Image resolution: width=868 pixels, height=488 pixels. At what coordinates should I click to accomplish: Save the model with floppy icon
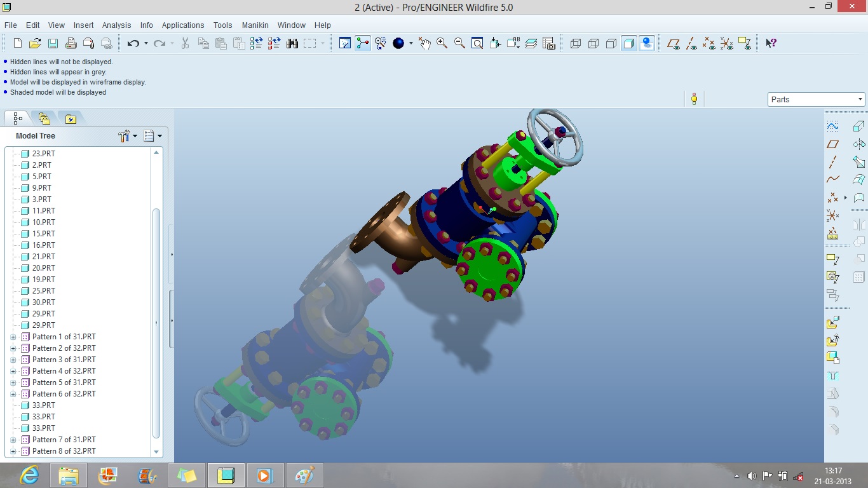[53, 43]
